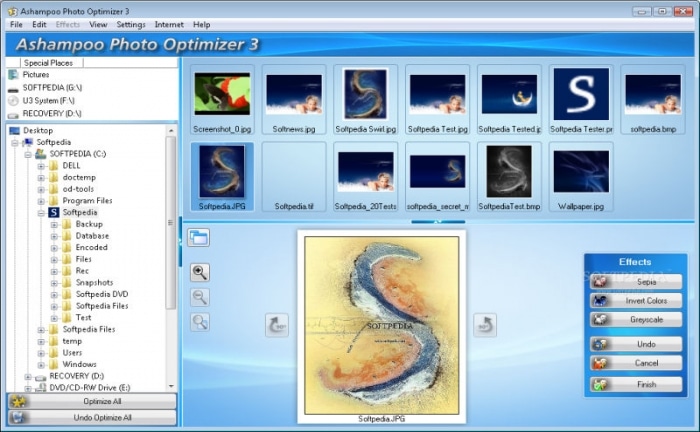
Task: Open U3 System (F:\) drive shortcut
Action: click(x=49, y=100)
